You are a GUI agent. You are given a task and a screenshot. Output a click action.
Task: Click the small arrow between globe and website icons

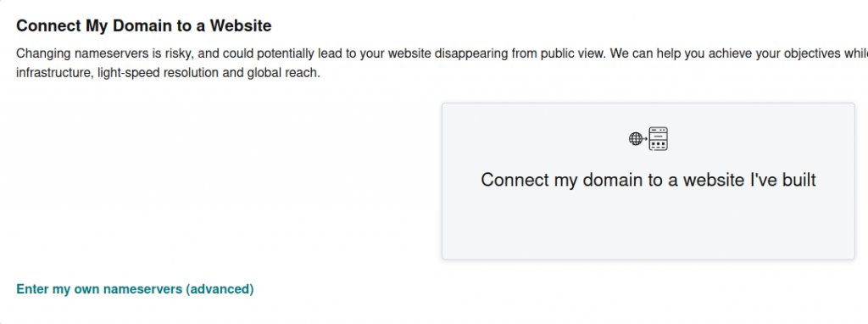pyautogui.click(x=645, y=139)
